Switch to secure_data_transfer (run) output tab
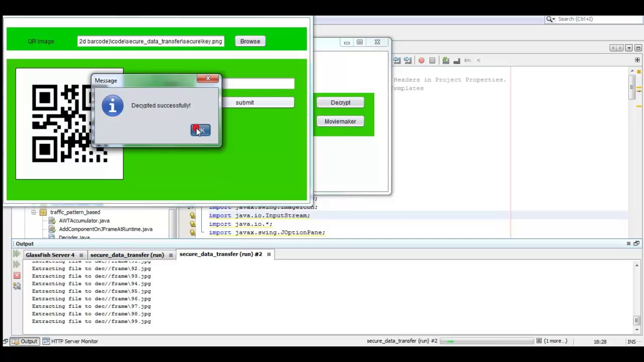Image resolution: width=644 pixels, height=362 pixels. 127,255
